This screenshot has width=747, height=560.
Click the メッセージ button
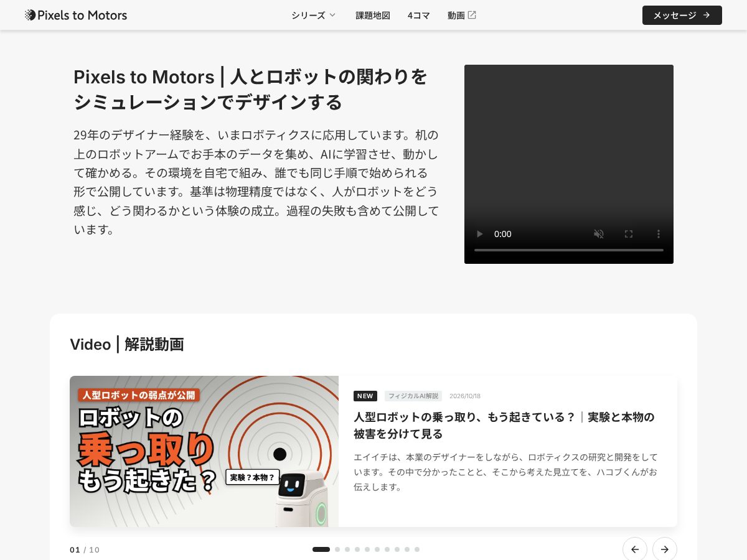point(682,15)
